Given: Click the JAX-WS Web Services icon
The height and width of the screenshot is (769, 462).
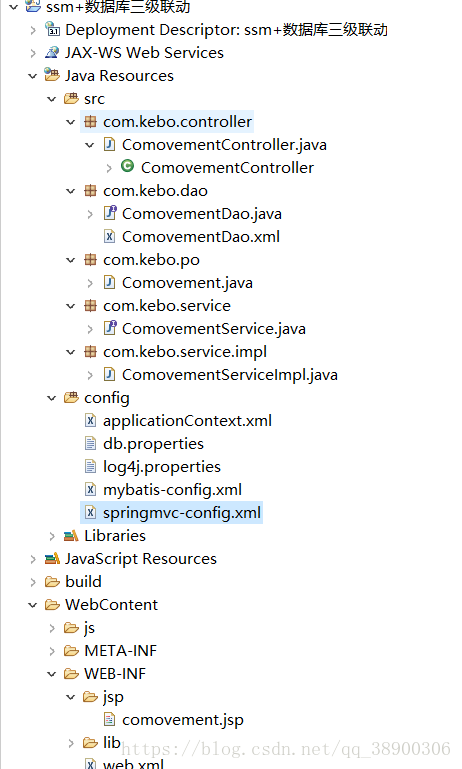Looking at the screenshot, I should pos(52,52).
